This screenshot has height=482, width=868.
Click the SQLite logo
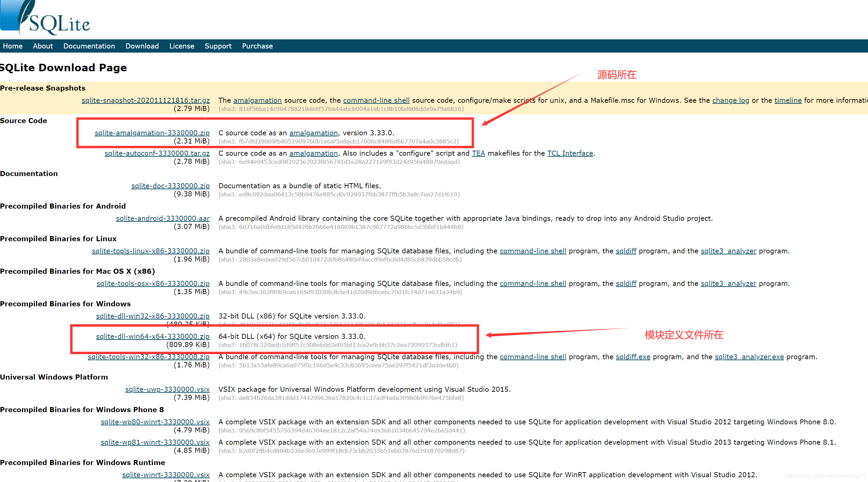[45, 18]
